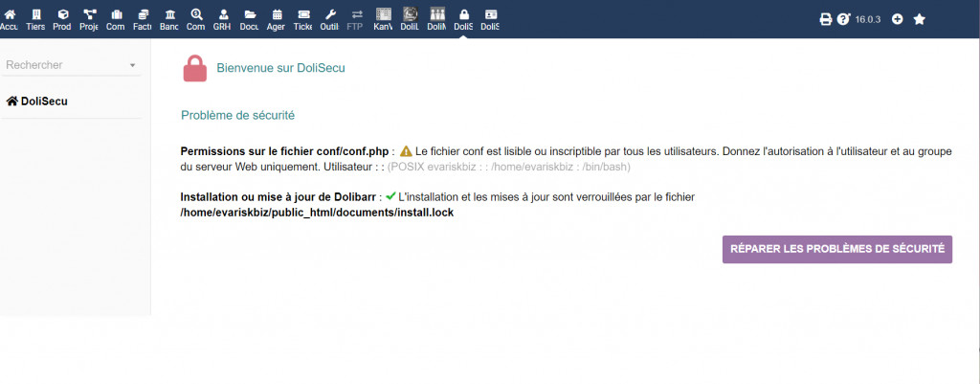Click the grey POSIX evariskbiz user text
Screen dimensions: 980x384
(509, 167)
